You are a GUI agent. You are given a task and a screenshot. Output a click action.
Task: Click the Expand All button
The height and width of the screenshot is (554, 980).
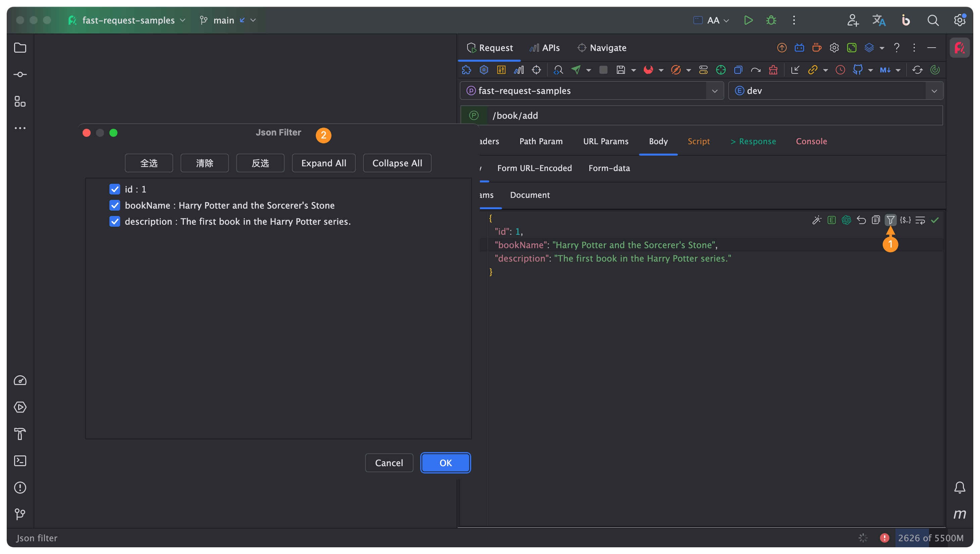323,163
